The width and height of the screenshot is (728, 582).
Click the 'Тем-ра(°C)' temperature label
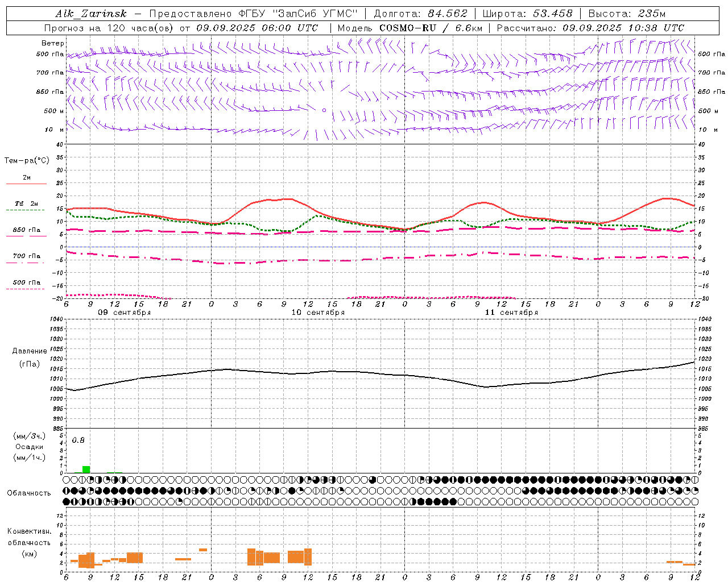pyautogui.click(x=27, y=161)
